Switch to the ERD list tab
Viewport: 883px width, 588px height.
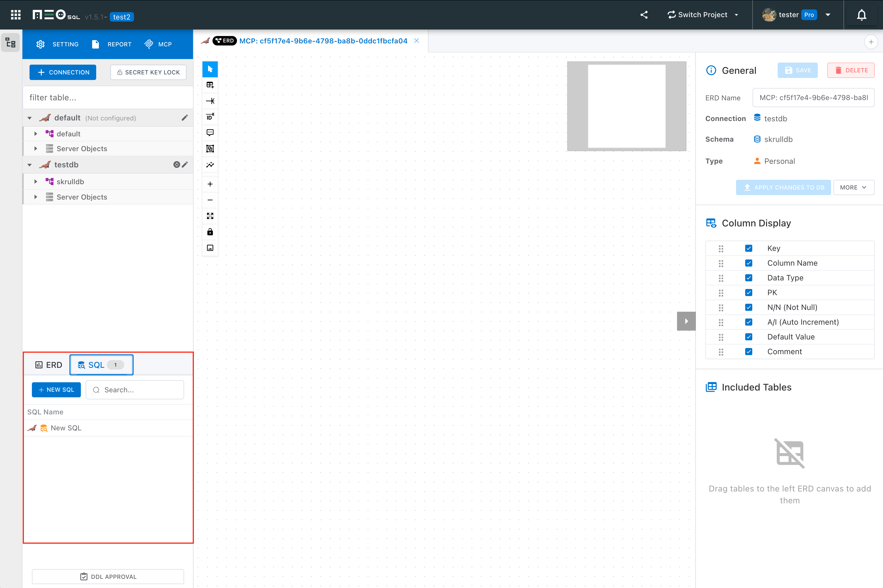(48, 365)
